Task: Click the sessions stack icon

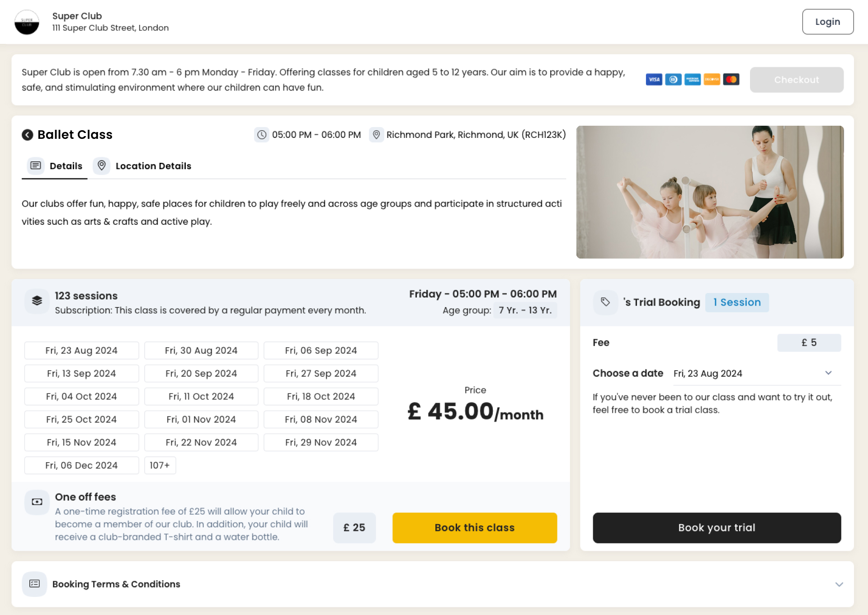Action: click(x=37, y=301)
